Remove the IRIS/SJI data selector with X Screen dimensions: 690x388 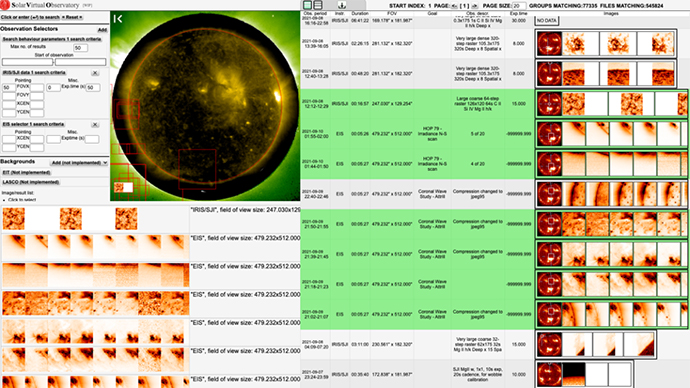(x=95, y=73)
